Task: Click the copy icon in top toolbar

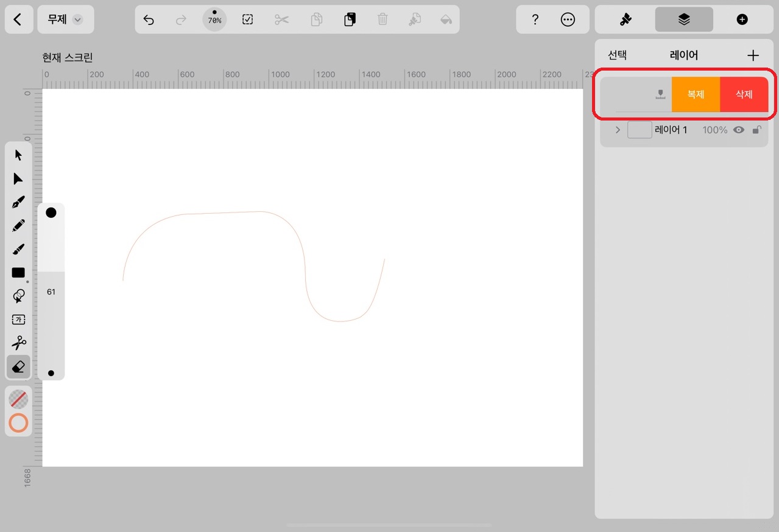Action: [x=316, y=19]
